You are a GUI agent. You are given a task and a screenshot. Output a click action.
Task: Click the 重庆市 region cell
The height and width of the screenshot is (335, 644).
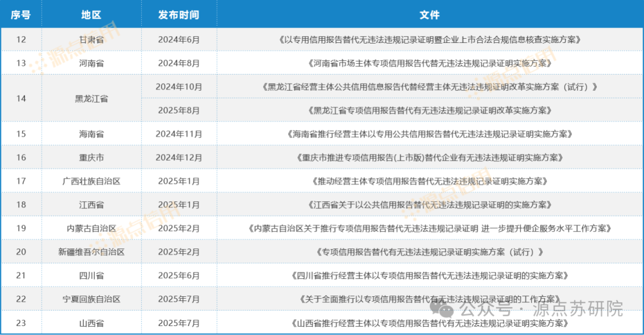[91, 157]
